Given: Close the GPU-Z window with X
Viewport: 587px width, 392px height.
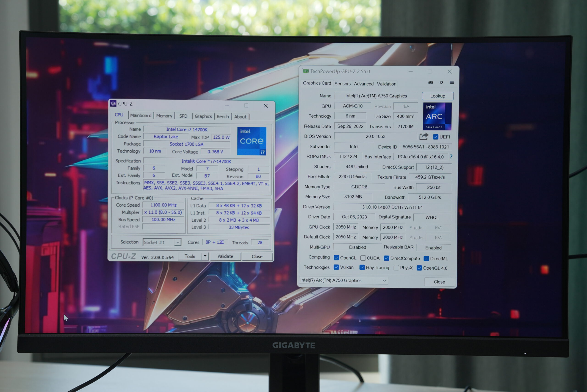Looking at the screenshot, I should tap(449, 72).
